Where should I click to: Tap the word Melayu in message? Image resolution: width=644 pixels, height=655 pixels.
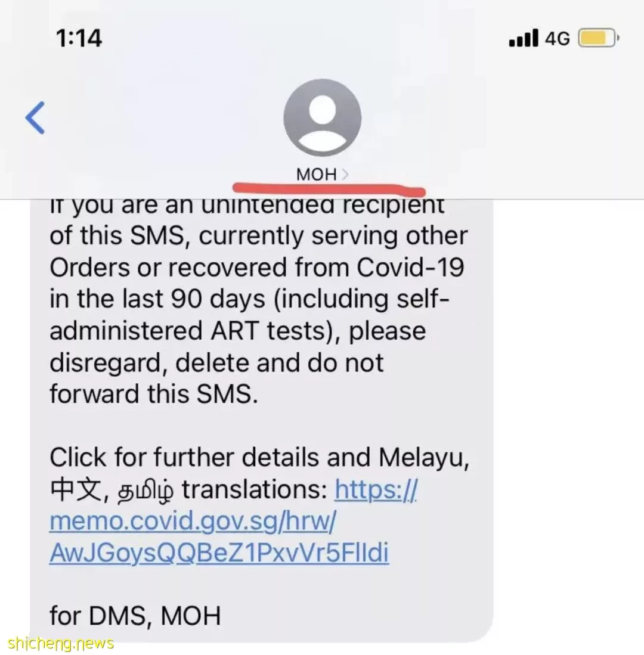[424, 457]
